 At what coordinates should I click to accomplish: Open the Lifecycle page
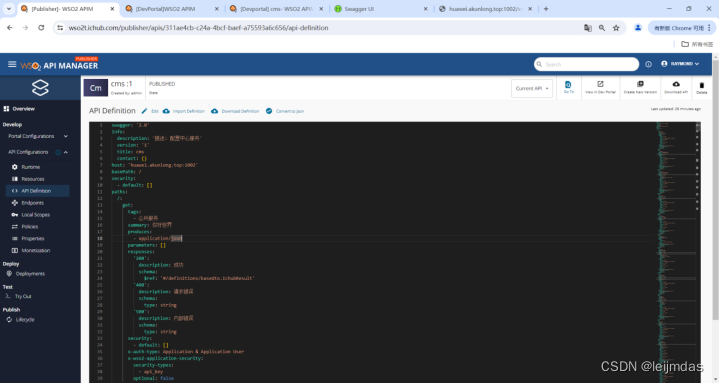[25, 320]
